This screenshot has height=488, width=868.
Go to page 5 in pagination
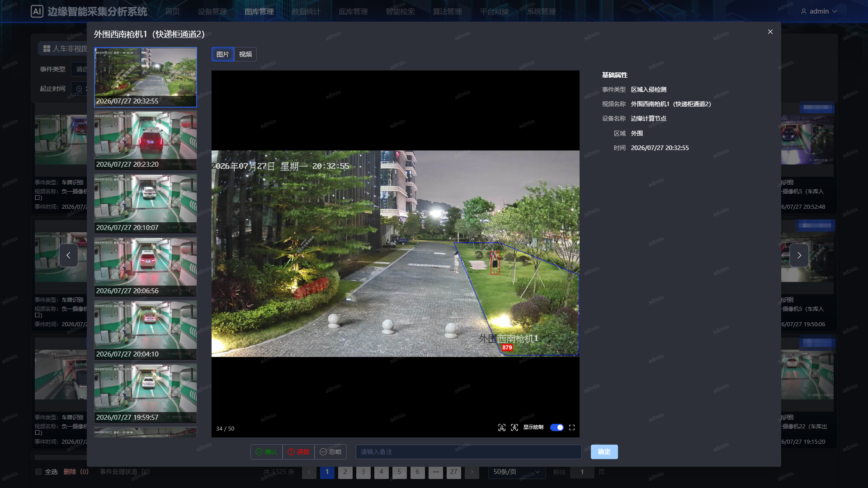click(400, 472)
